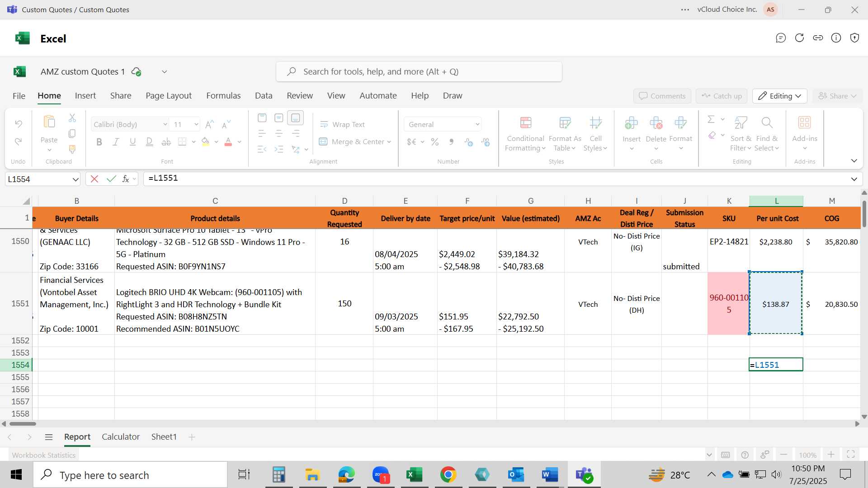Click the Redo arrow icon
This screenshot has width=868, height=488.
pos(19,141)
